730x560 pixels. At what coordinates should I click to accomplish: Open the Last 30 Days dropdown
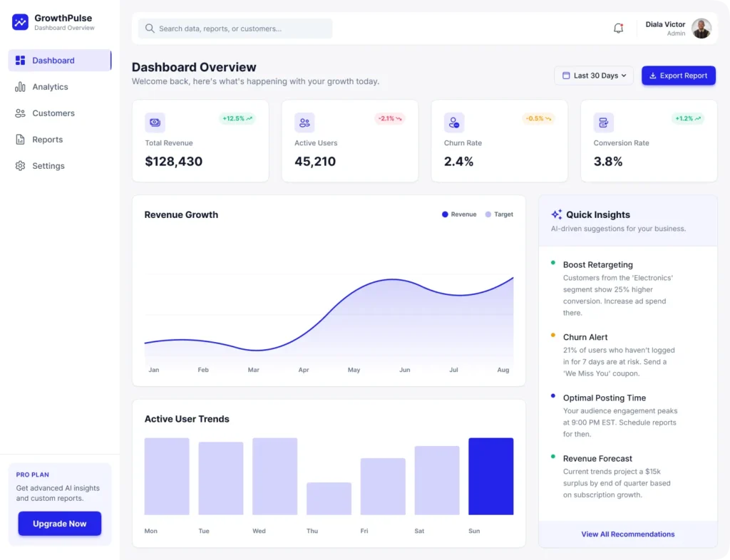click(594, 75)
